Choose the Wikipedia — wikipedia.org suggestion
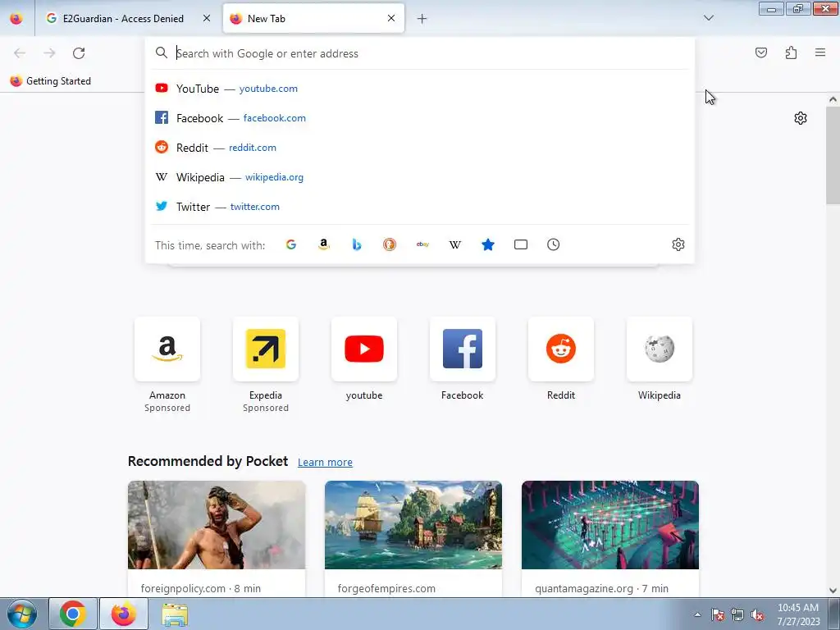The image size is (840, 630). pos(420,177)
